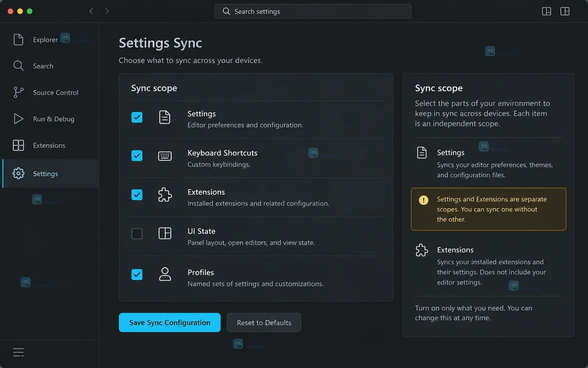Uncheck the Keyboard Shortcuts sync checkbox
The height and width of the screenshot is (368, 588).
pos(137,155)
